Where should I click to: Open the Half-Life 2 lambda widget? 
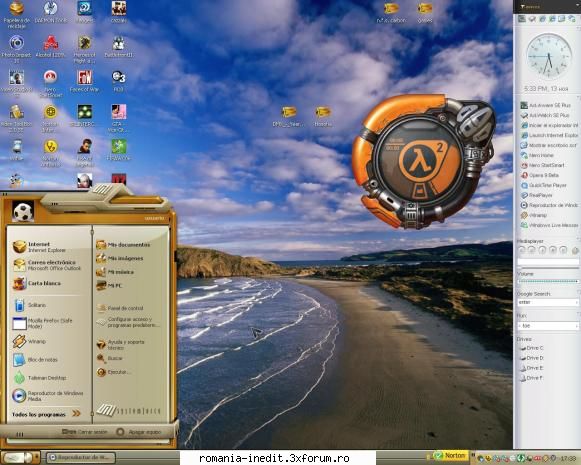[424, 162]
